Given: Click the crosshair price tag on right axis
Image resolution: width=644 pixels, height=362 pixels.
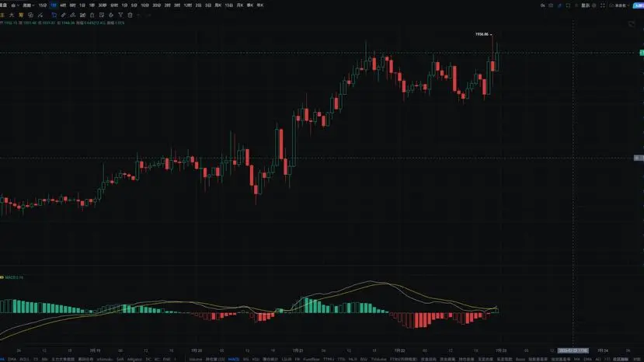Looking at the screenshot, I should pos(639,158).
